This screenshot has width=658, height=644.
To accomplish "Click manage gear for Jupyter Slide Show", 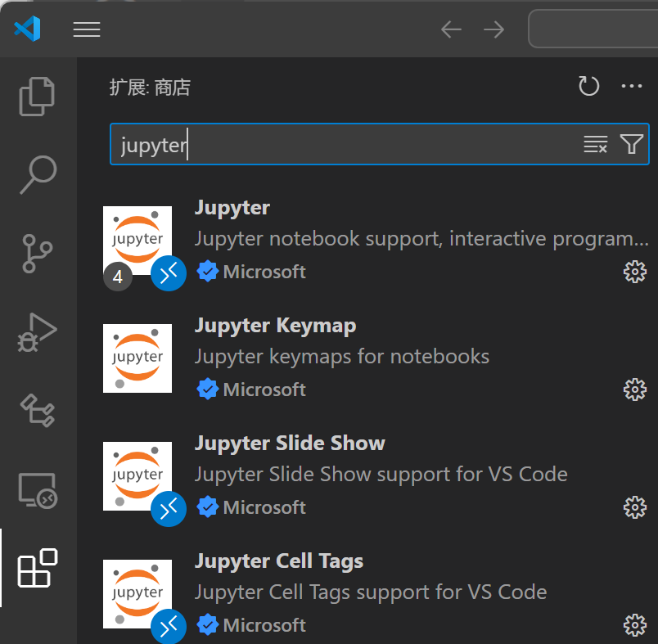I will [635, 507].
